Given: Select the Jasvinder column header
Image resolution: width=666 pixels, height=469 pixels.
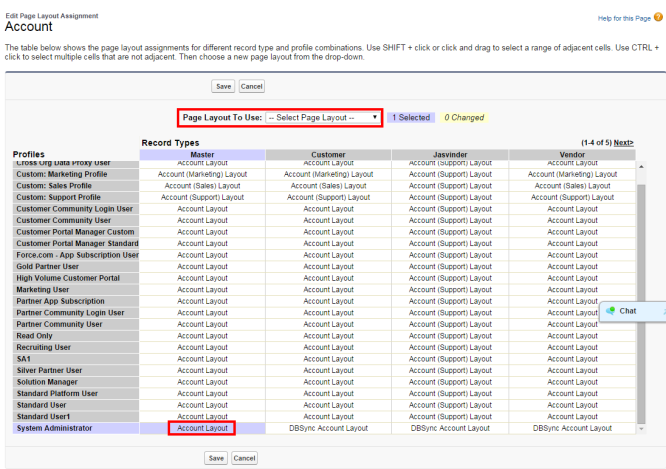Looking at the screenshot, I should [450, 155].
